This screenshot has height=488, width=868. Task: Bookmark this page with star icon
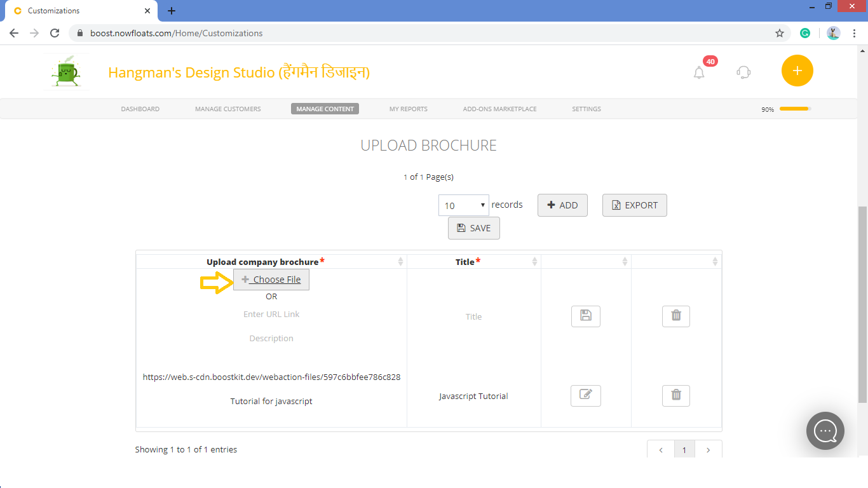tap(780, 33)
